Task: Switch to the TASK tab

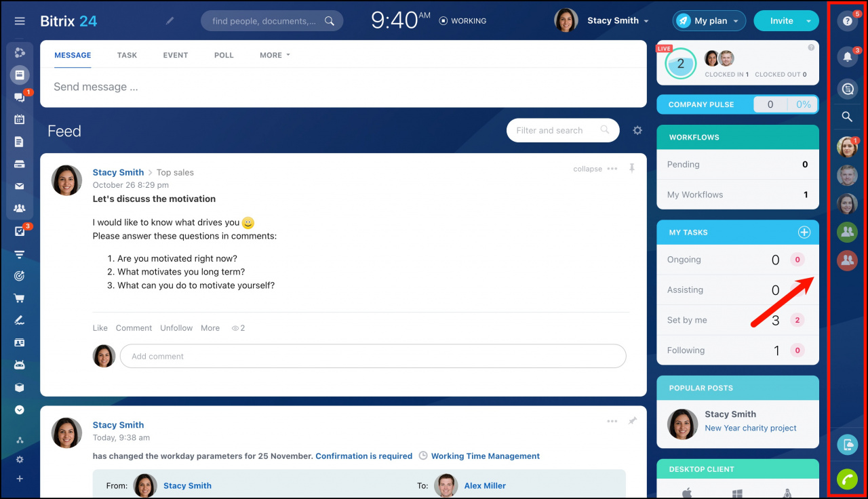Action: pos(127,55)
